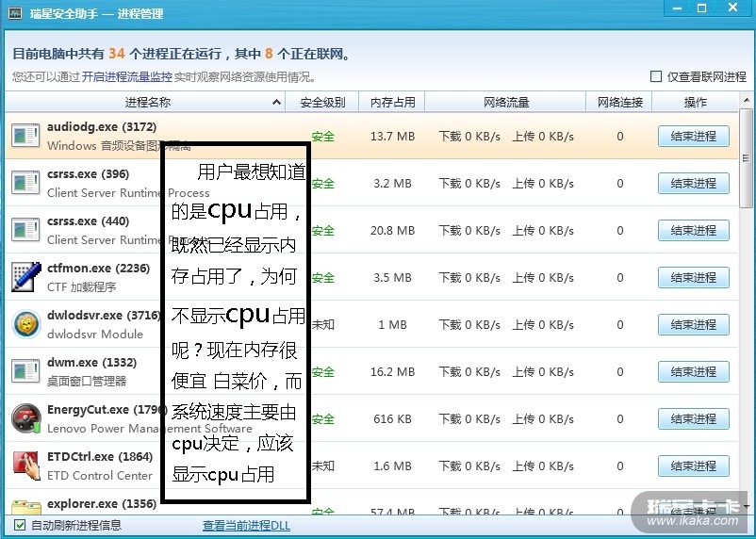Click the app icon in title bar
Viewport: 756px width, 539px height.
15,13
